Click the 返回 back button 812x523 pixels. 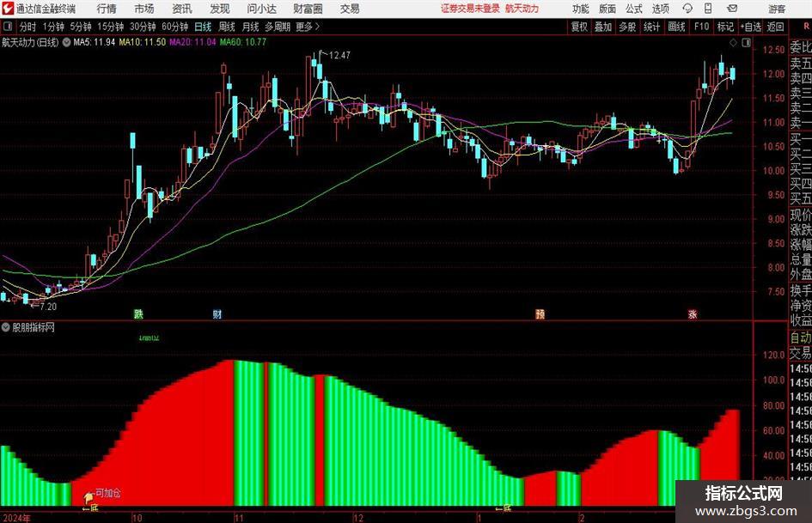pyautogui.click(x=775, y=27)
